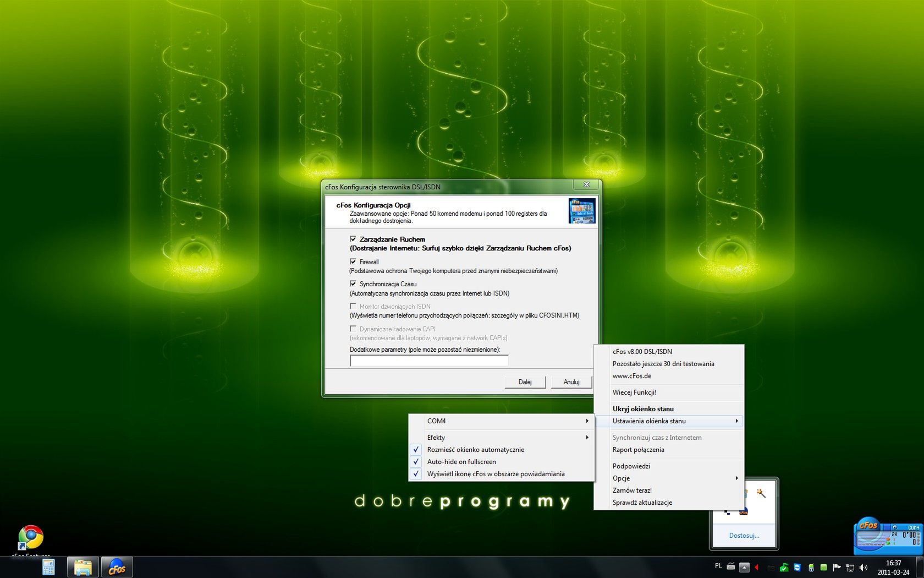Screen dimensions: 924x578
Task: Expand the COM4 submenu
Action: point(502,421)
